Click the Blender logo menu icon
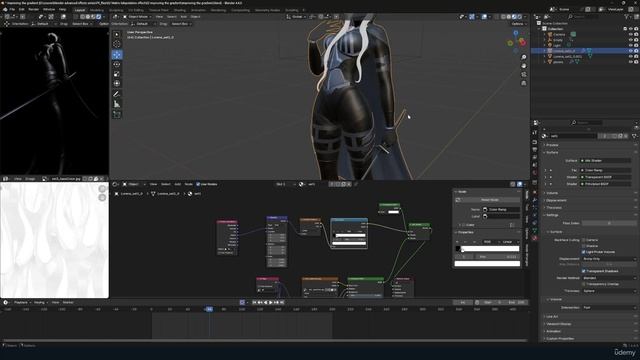640x360 pixels. 5,9
